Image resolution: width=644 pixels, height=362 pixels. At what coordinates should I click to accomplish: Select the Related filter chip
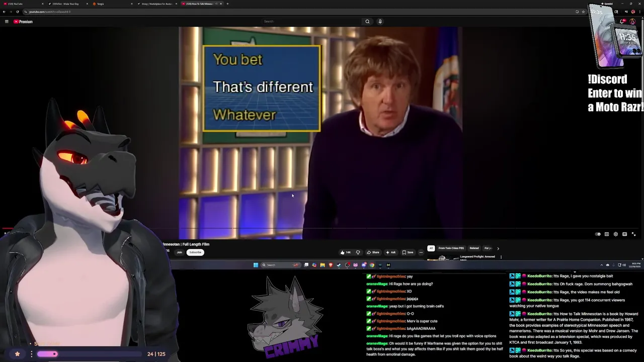pyautogui.click(x=474, y=248)
